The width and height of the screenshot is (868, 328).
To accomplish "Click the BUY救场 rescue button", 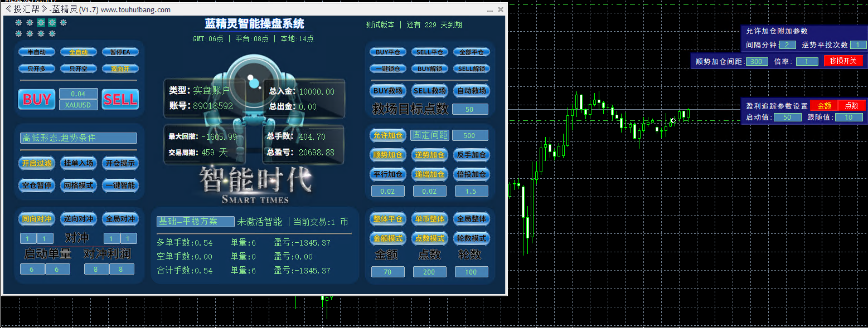I will pos(387,90).
